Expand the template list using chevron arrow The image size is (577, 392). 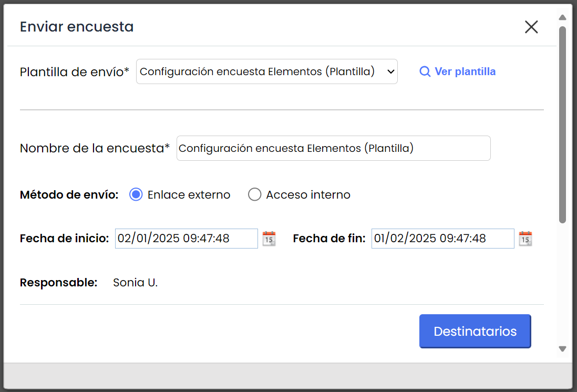pyautogui.click(x=390, y=72)
